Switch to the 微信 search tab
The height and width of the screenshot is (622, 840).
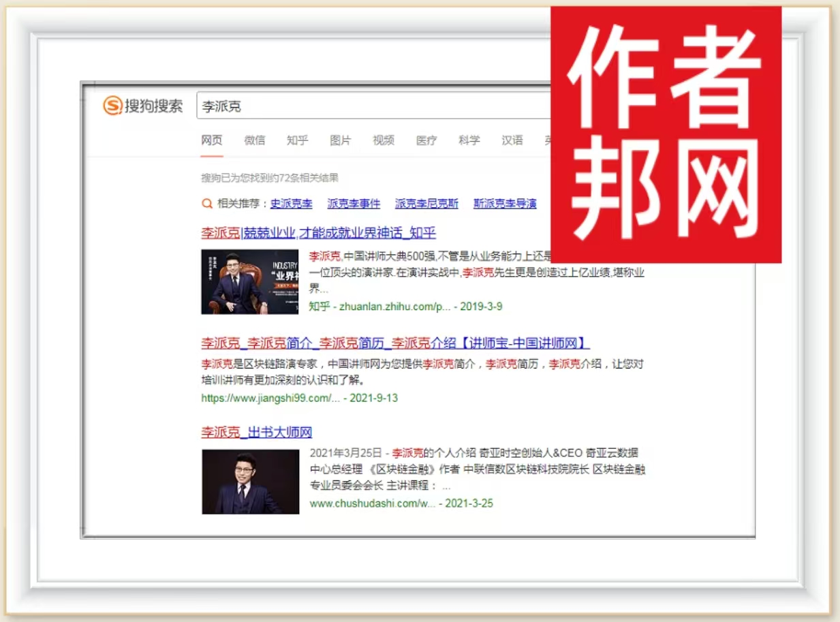pyautogui.click(x=254, y=140)
